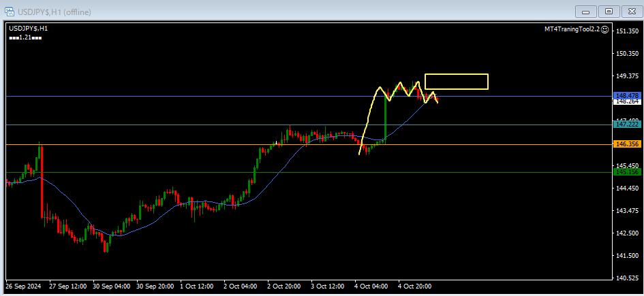644x296 pixels.
Task: Select the yellow rectangle drawing object
Action: click(x=456, y=74)
